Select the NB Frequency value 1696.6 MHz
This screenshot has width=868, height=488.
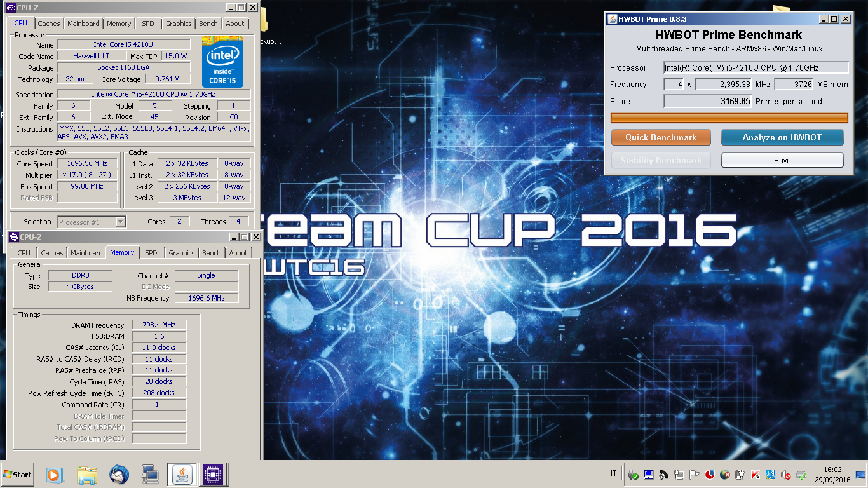207,297
